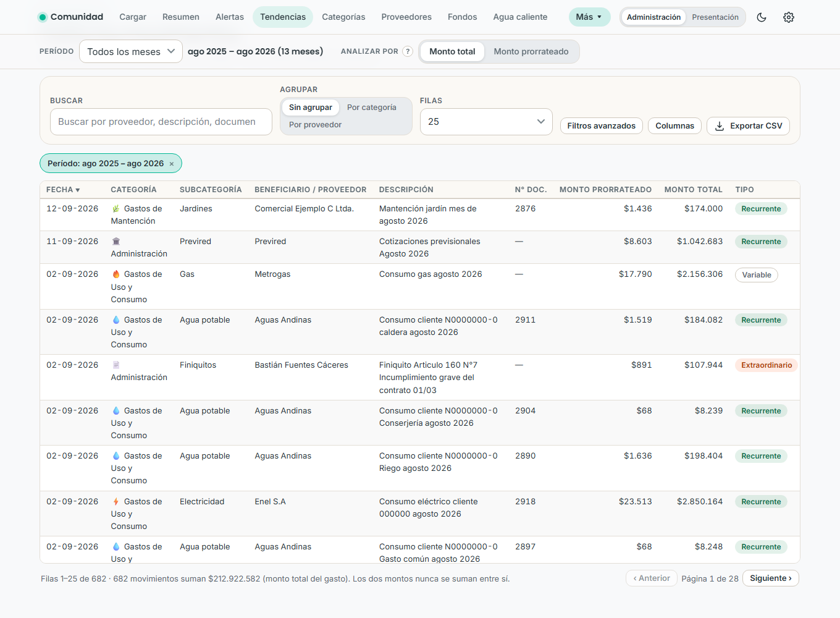
Task: Click water drop icon in doc 2890 row
Action: pos(115,456)
